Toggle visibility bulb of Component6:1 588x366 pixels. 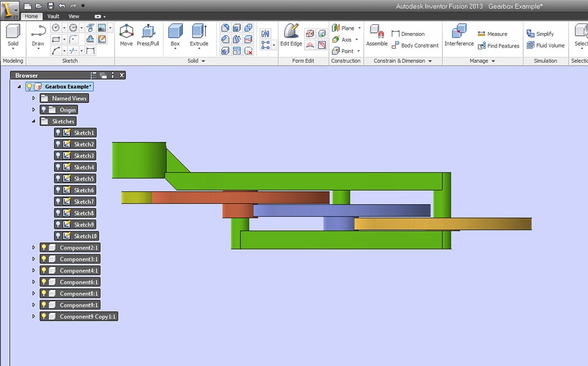point(44,282)
